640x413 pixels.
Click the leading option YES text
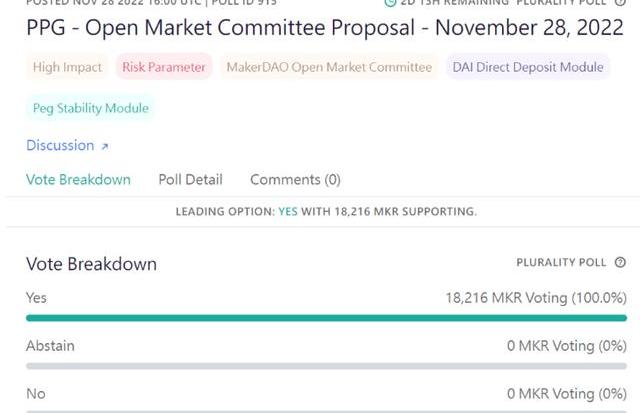(x=288, y=212)
